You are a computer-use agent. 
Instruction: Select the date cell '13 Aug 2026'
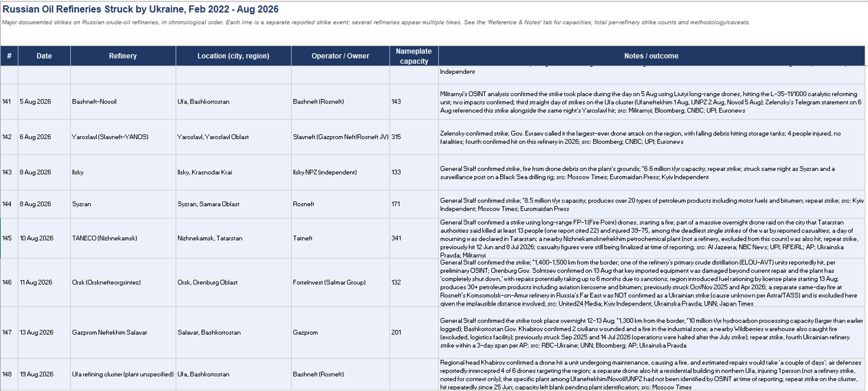[44, 332]
